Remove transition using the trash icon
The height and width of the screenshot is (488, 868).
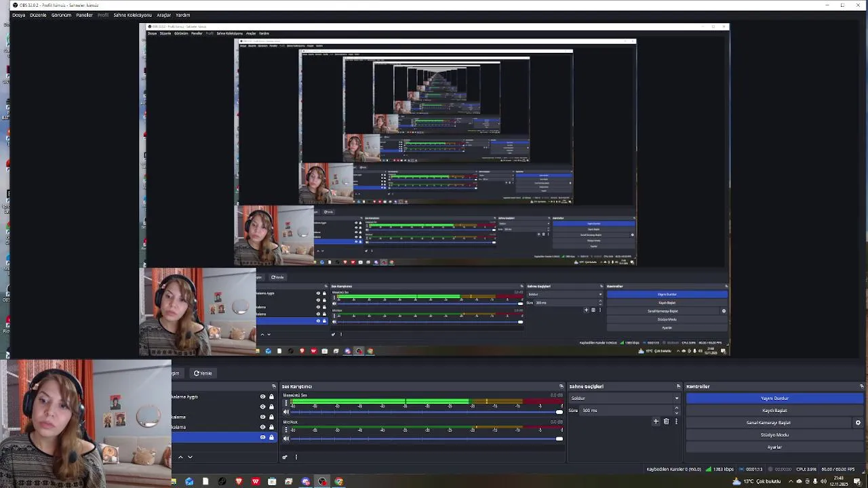pyautogui.click(x=666, y=422)
